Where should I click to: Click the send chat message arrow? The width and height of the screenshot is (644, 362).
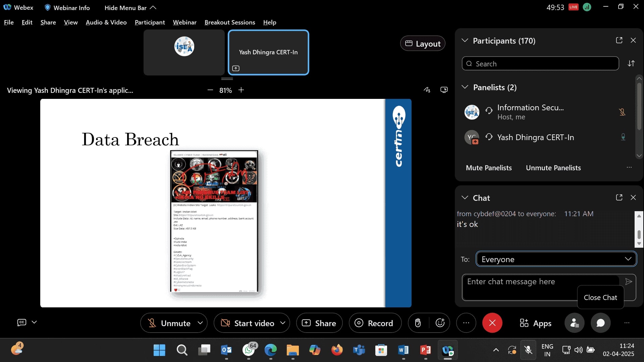[x=629, y=282]
